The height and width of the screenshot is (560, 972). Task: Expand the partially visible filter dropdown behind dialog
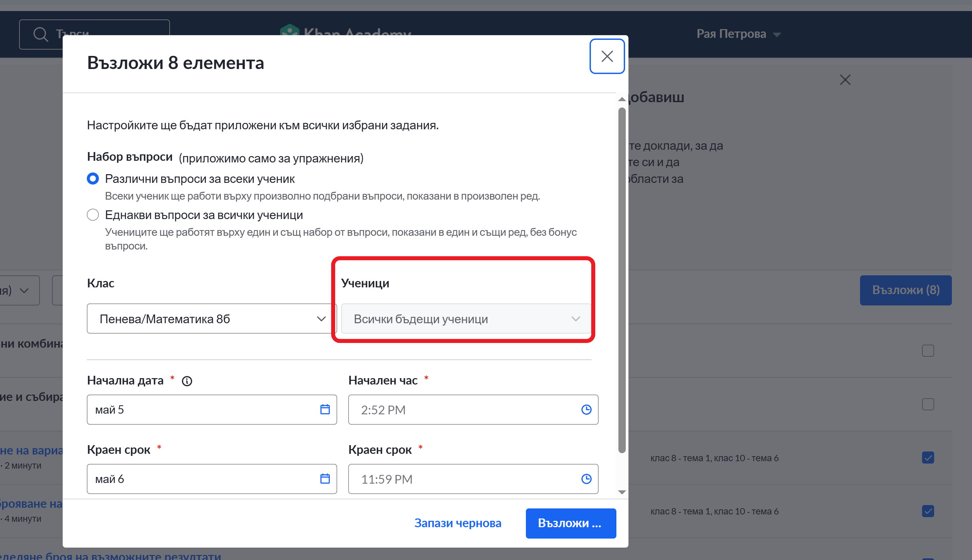[19, 290]
